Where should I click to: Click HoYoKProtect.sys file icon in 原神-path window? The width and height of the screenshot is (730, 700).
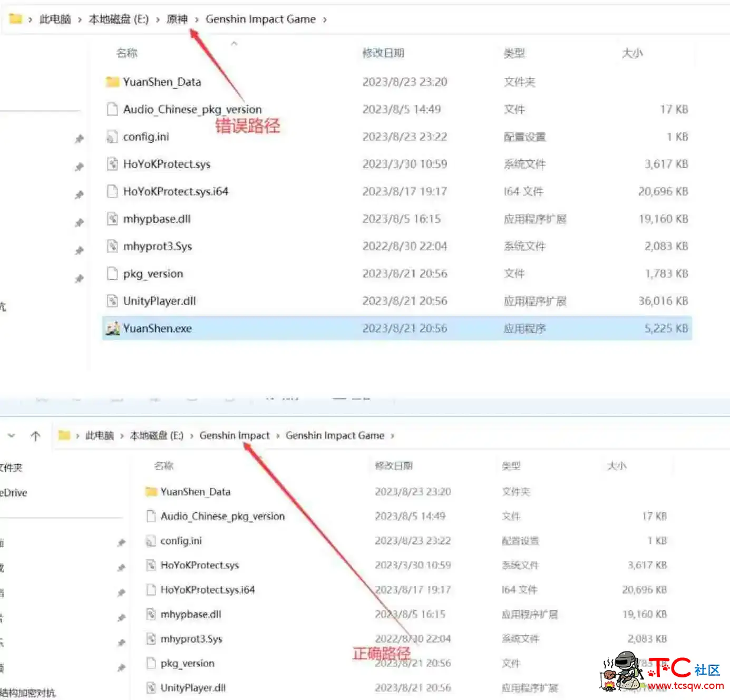tap(112, 164)
